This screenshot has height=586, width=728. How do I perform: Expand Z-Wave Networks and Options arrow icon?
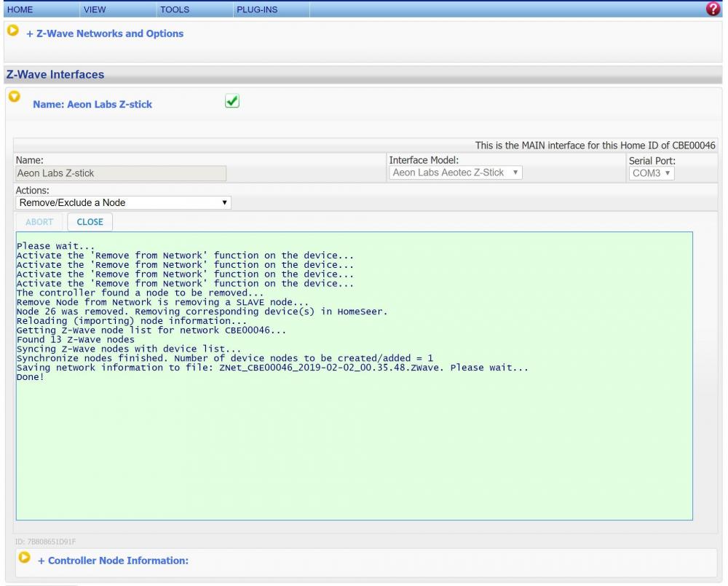pyautogui.click(x=12, y=31)
